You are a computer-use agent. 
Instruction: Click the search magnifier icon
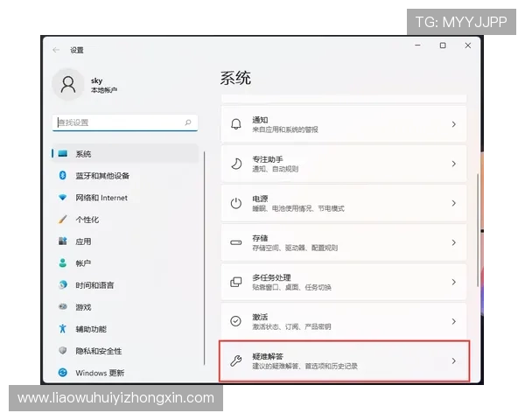click(188, 122)
